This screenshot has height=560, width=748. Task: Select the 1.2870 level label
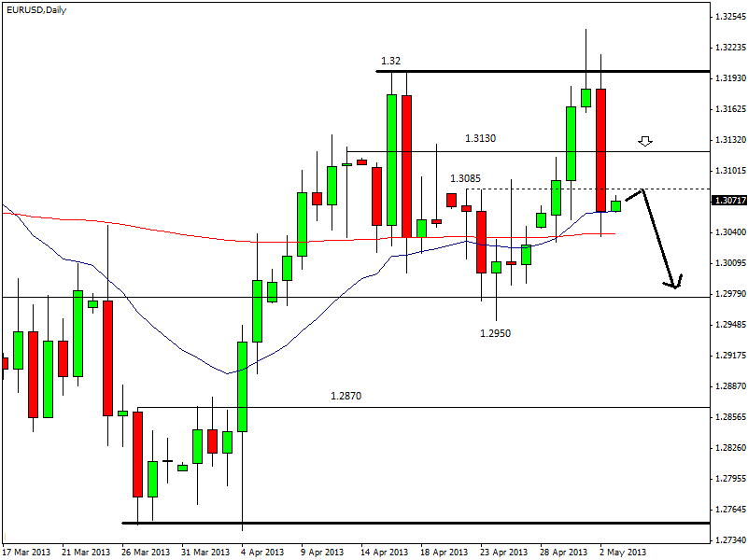click(346, 396)
